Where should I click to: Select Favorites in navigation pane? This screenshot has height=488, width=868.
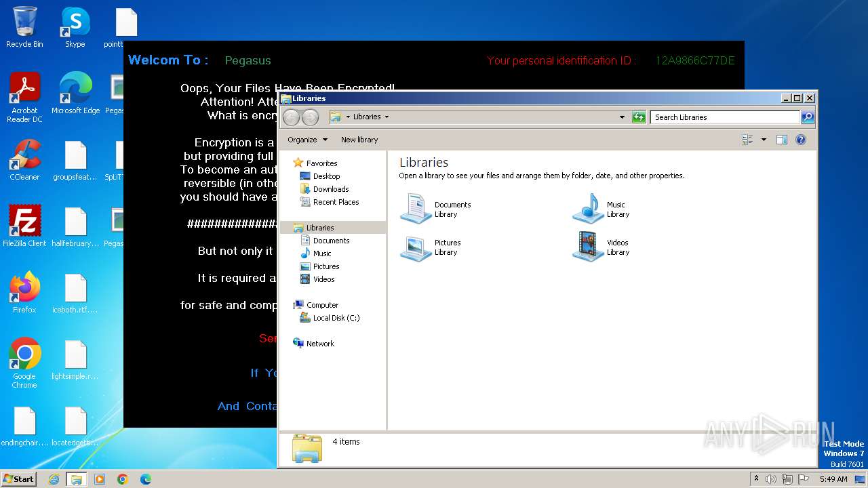(315, 163)
